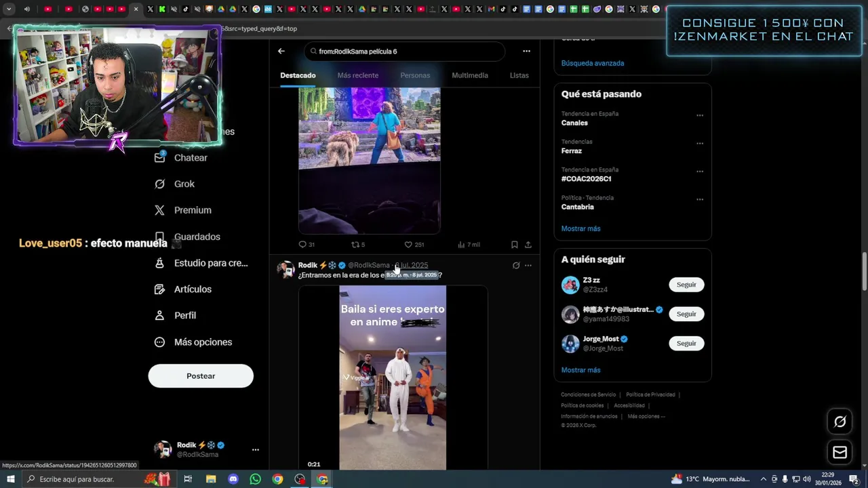Open more options beside the search box

526,51
